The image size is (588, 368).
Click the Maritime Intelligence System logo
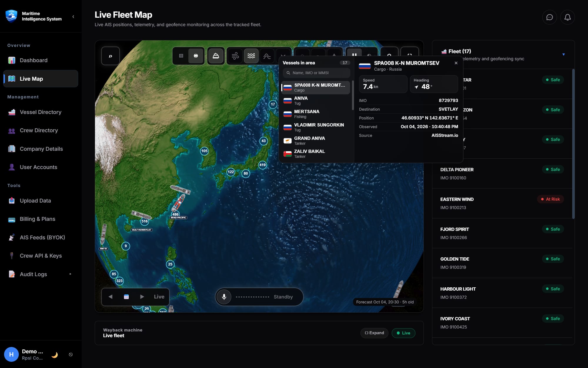11,16
